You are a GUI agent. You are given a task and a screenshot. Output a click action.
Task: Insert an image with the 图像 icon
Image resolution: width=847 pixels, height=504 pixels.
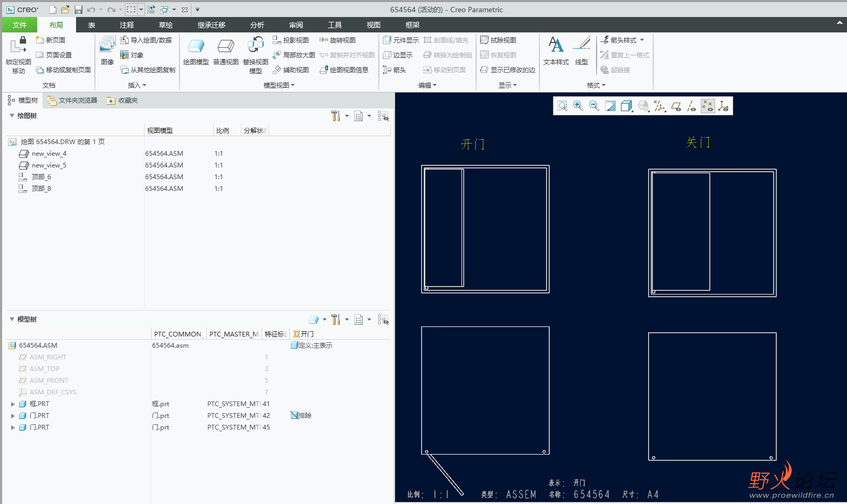[x=107, y=51]
